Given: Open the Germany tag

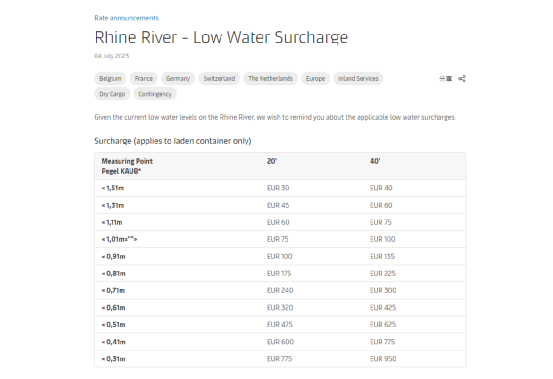Looking at the screenshot, I should pyautogui.click(x=178, y=78).
